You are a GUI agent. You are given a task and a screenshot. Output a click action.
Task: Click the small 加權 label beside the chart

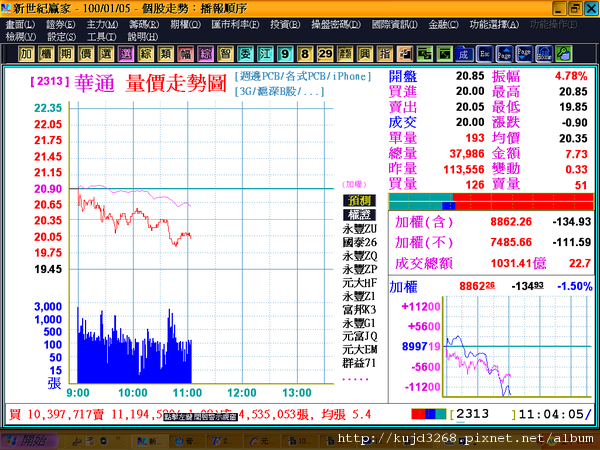(354, 184)
